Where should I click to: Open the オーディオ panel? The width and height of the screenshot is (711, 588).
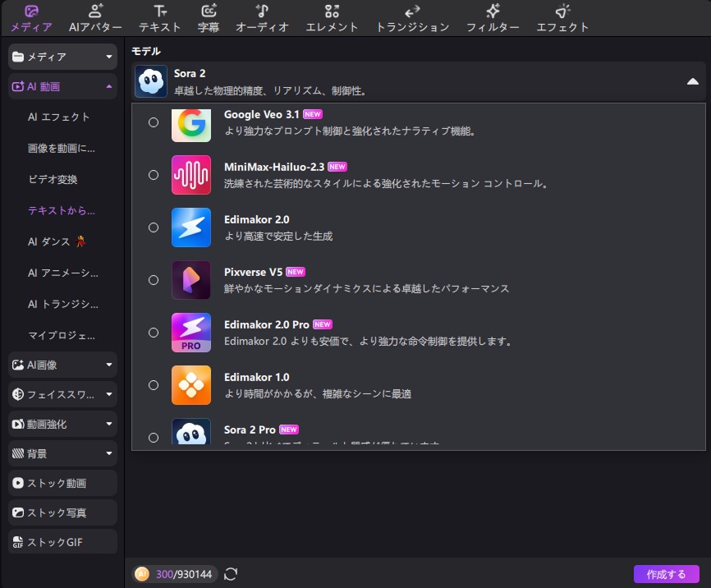pyautogui.click(x=264, y=18)
